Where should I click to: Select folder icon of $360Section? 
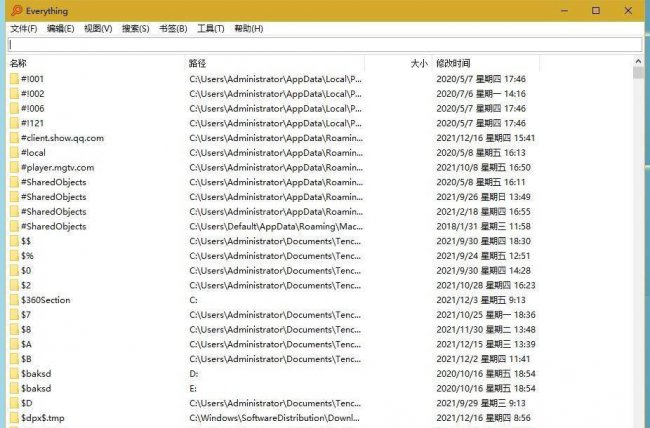15,300
